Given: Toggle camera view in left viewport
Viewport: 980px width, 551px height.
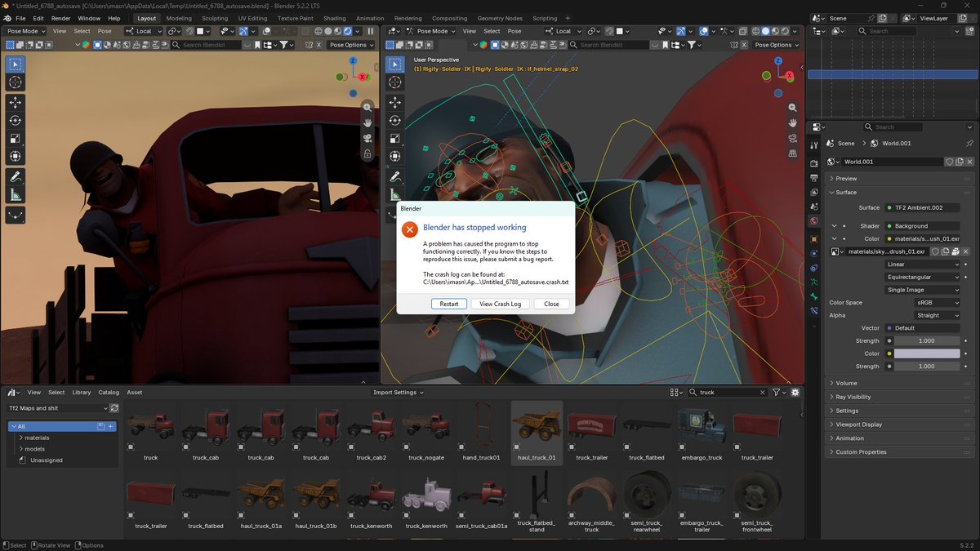Looking at the screenshot, I should point(367,138).
